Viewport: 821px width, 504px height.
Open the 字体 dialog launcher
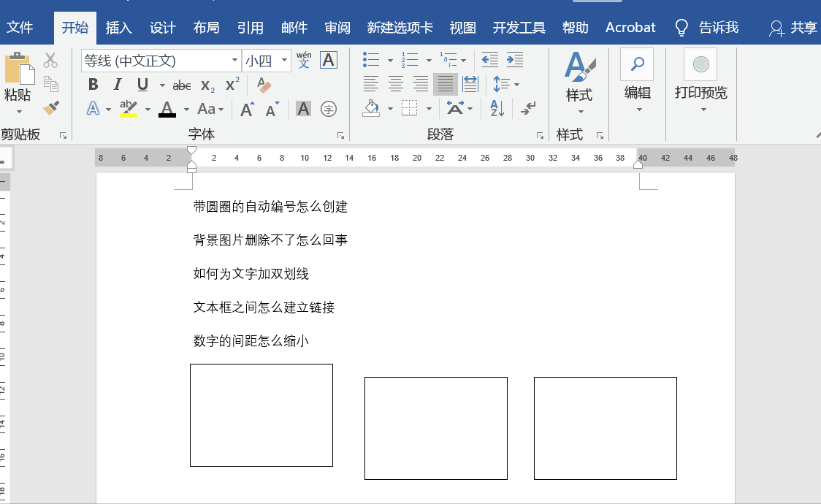tap(340, 134)
